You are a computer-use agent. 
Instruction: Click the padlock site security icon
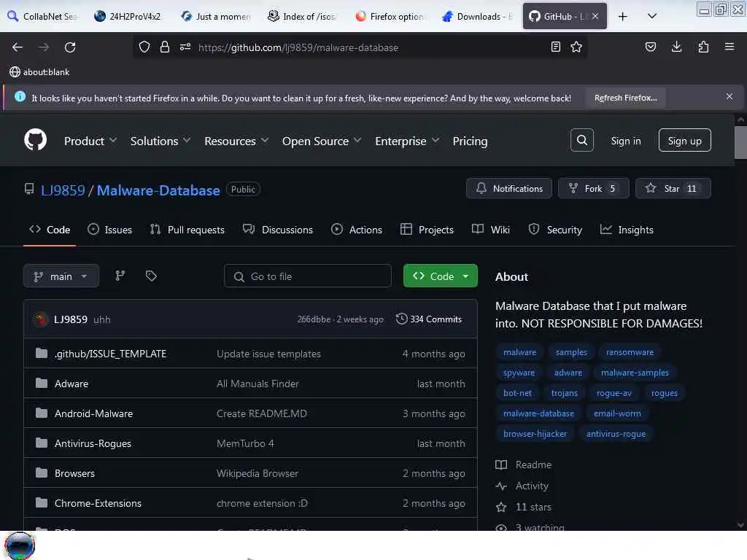tap(164, 47)
